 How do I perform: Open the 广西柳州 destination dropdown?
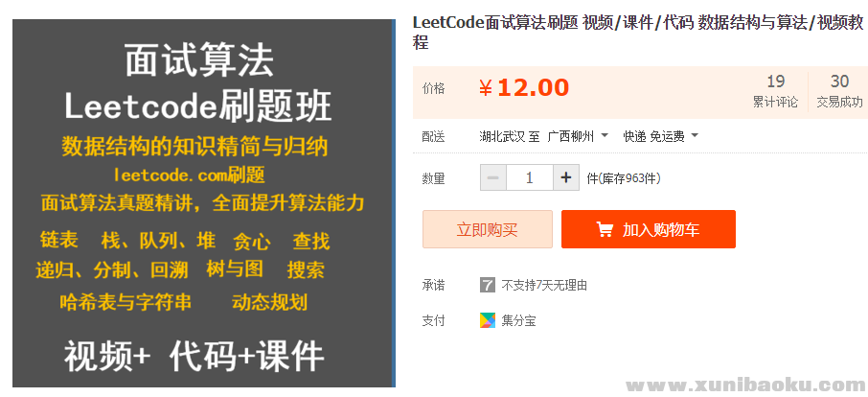[578, 136]
